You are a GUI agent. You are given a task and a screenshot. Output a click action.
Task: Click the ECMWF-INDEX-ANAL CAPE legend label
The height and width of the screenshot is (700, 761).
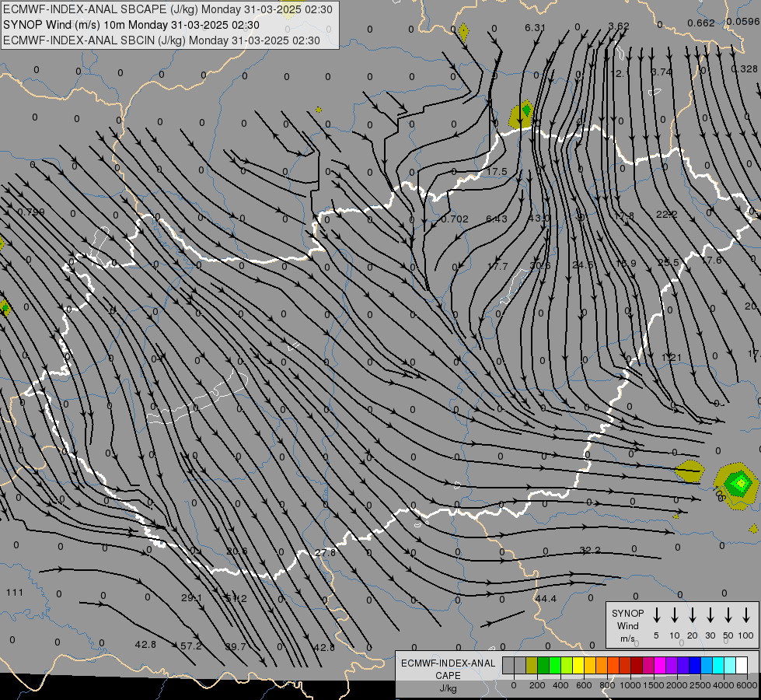tap(448, 675)
